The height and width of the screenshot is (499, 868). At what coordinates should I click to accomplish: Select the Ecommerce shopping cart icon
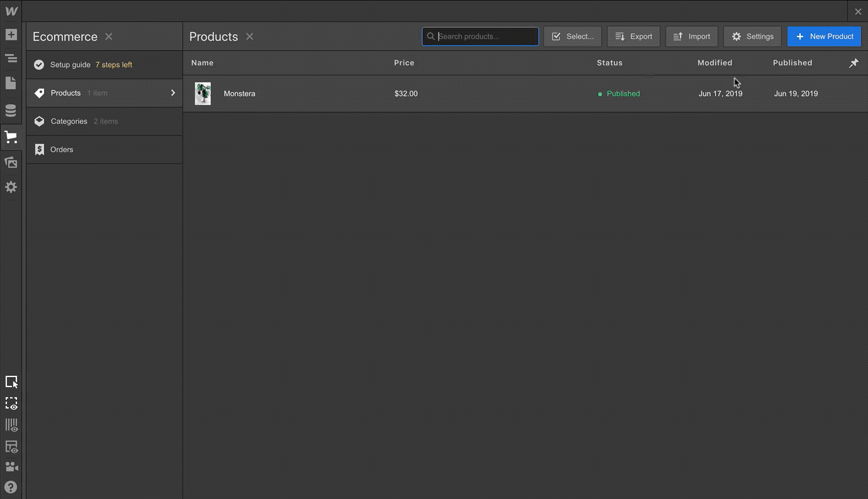point(11,137)
